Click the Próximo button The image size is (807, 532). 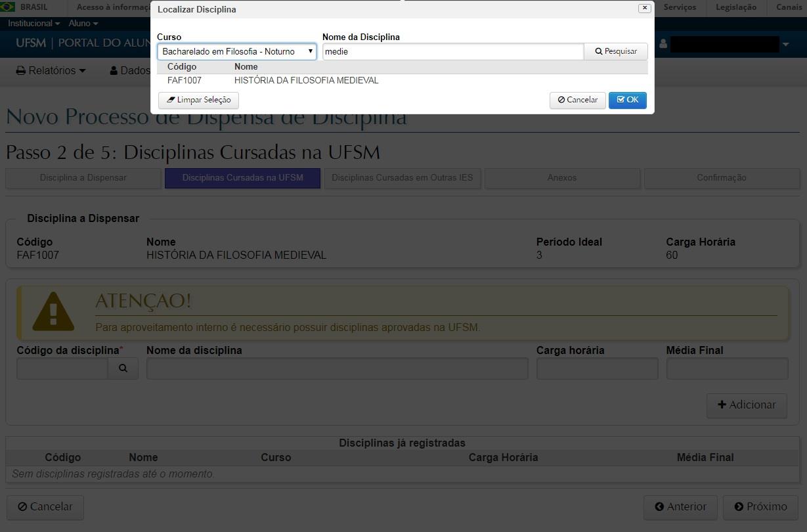[x=760, y=506]
